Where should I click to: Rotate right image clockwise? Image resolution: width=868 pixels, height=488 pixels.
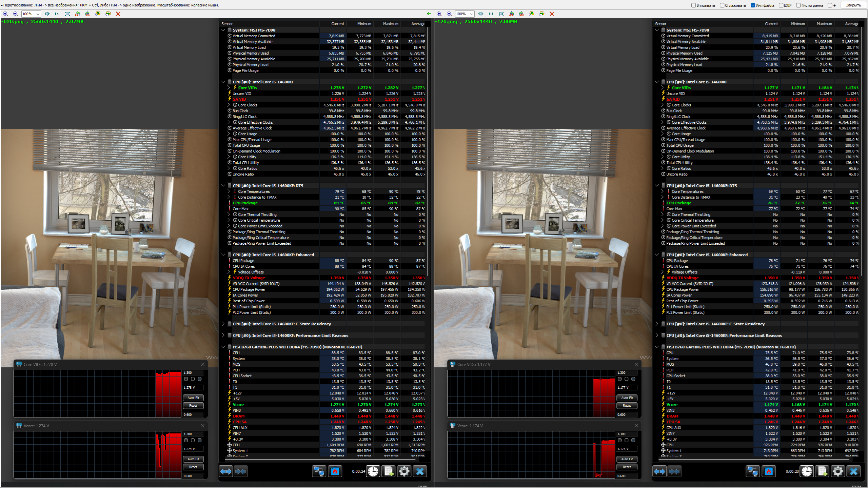click(x=521, y=14)
